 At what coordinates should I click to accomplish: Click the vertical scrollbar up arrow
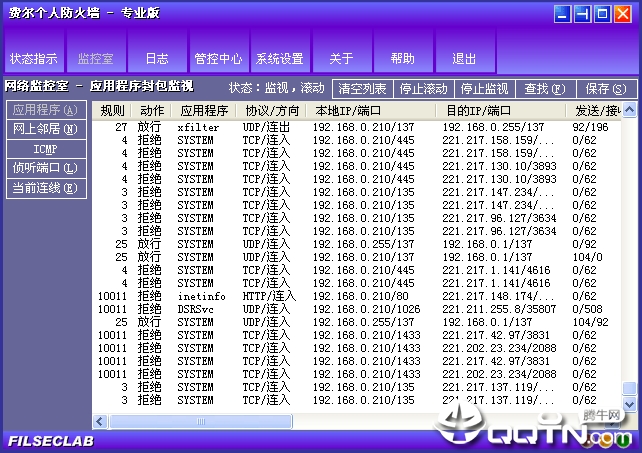630,110
